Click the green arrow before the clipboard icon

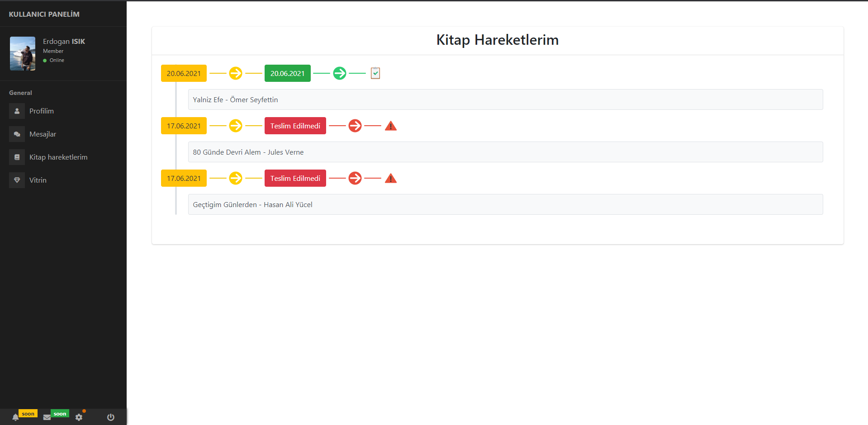pos(339,73)
